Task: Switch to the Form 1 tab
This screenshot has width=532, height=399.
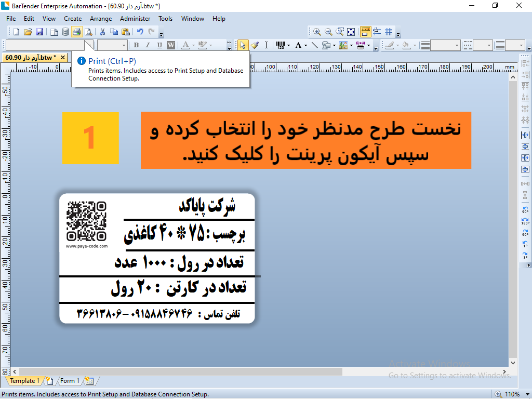Action: click(70, 381)
